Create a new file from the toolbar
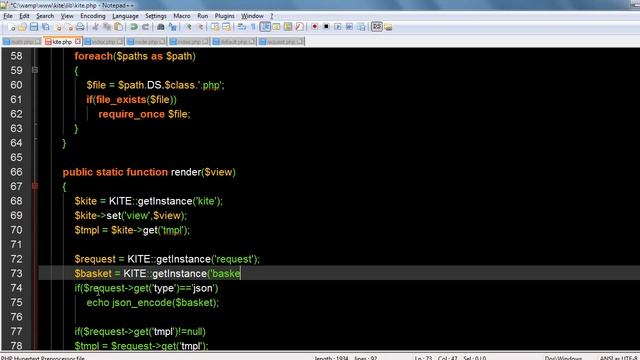Screen dimensions: 640x360 [11, 27]
